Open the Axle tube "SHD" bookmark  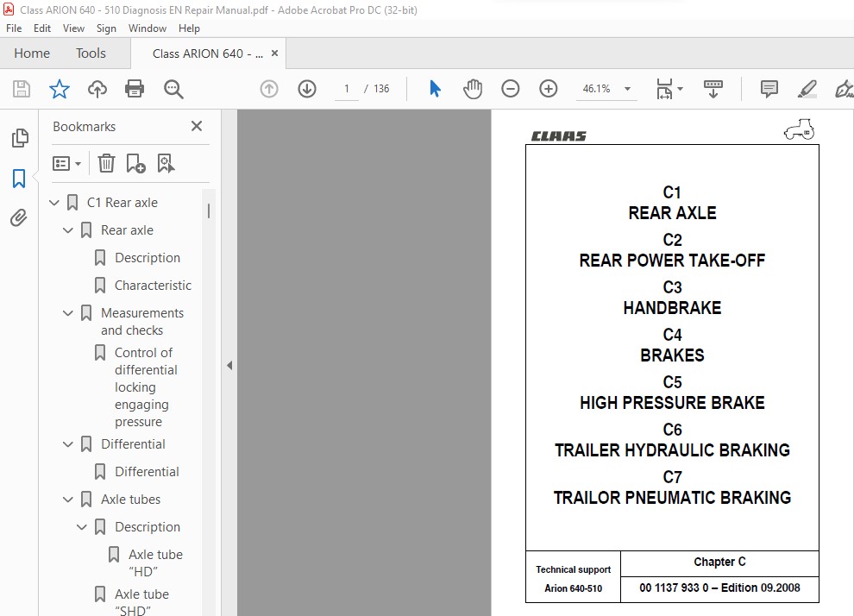click(x=141, y=602)
